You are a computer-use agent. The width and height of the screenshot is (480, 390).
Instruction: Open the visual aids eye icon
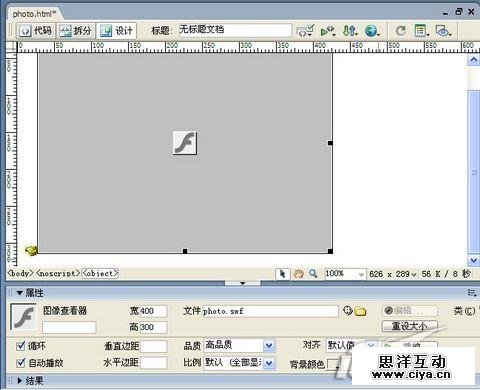(x=443, y=31)
